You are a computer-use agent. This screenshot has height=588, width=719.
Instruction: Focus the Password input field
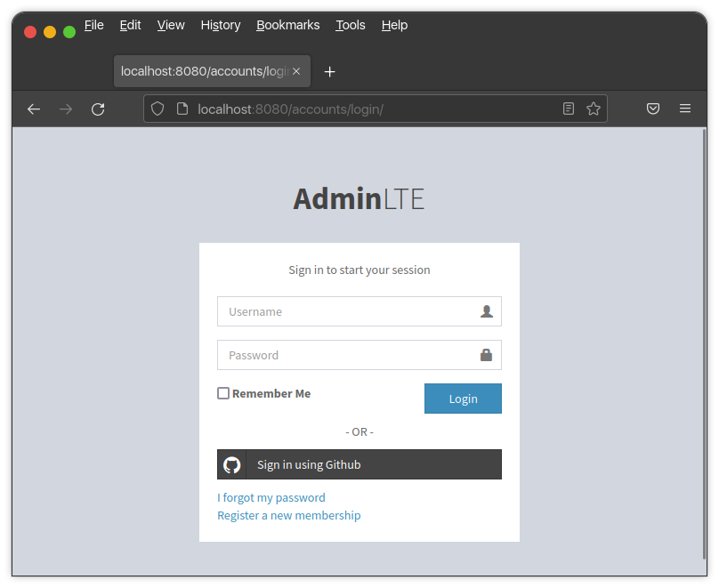click(x=359, y=355)
